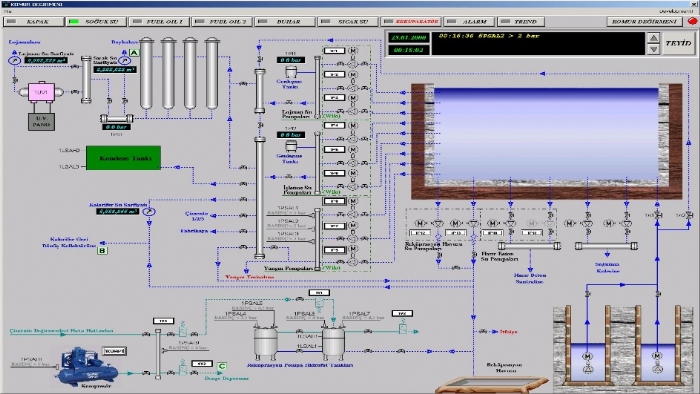
Task: Click the Kalorifer Su Sarfiyatı flow meter gauge
Action: click(149, 211)
